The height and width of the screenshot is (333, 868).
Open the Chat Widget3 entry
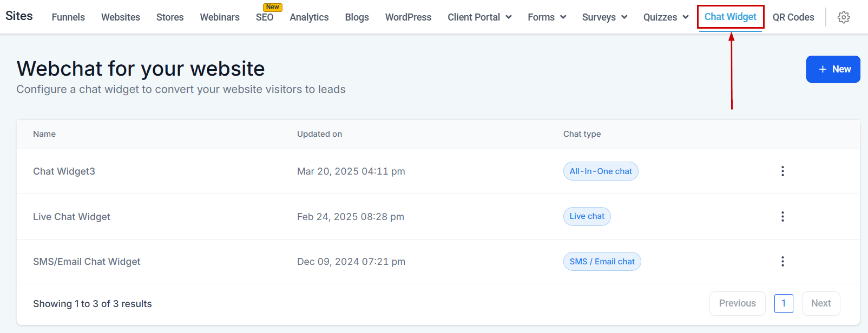64,171
